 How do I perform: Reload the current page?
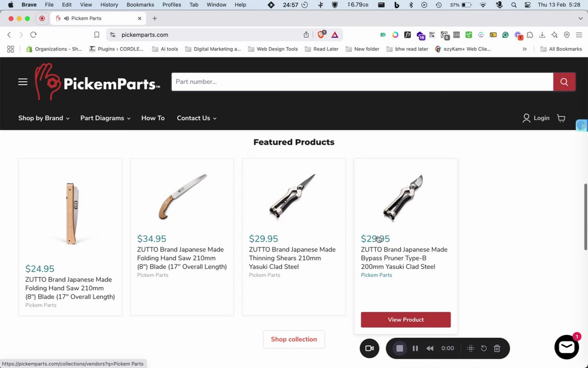33,34
